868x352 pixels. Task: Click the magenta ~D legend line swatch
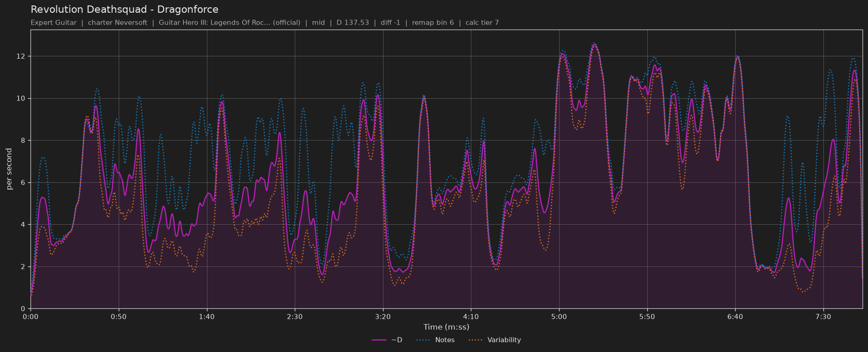click(379, 340)
